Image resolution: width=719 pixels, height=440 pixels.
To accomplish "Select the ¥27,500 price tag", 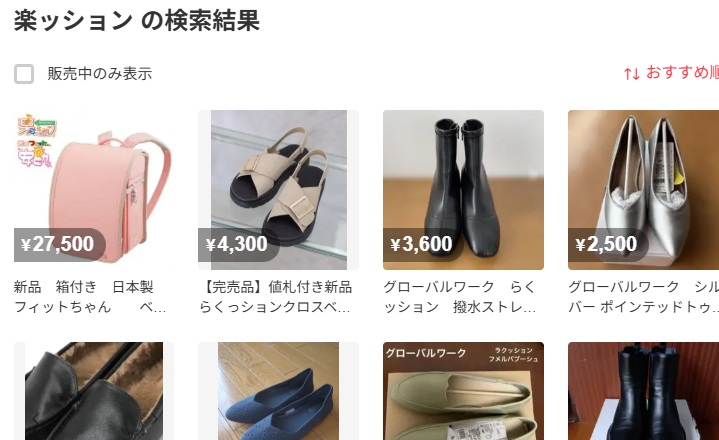I will point(60,245).
